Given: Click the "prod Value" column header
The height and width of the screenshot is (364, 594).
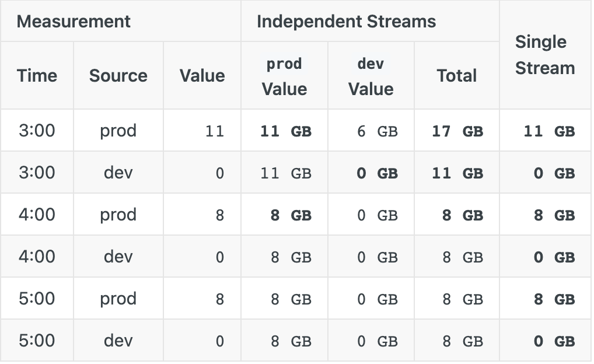Looking at the screenshot, I should (x=284, y=76).
